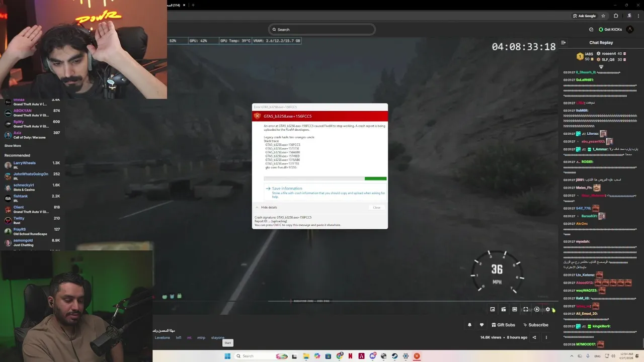This screenshot has height=362, width=644.
Task: Switch to red X error app on taskbar
Action: click(417, 356)
